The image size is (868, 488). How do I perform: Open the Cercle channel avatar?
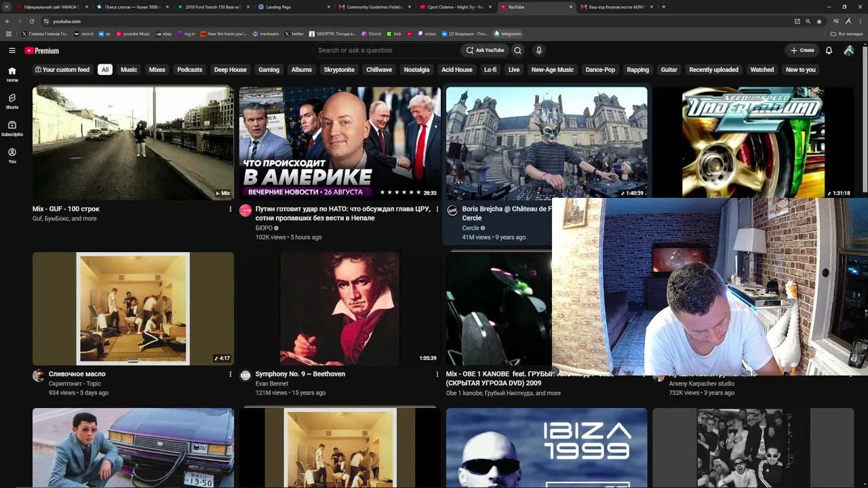click(452, 211)
